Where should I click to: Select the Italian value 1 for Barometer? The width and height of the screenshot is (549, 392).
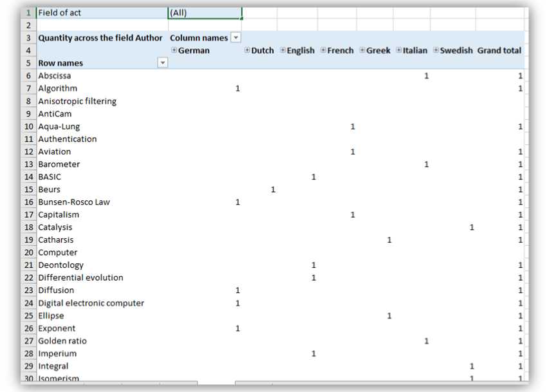point(426,164)
